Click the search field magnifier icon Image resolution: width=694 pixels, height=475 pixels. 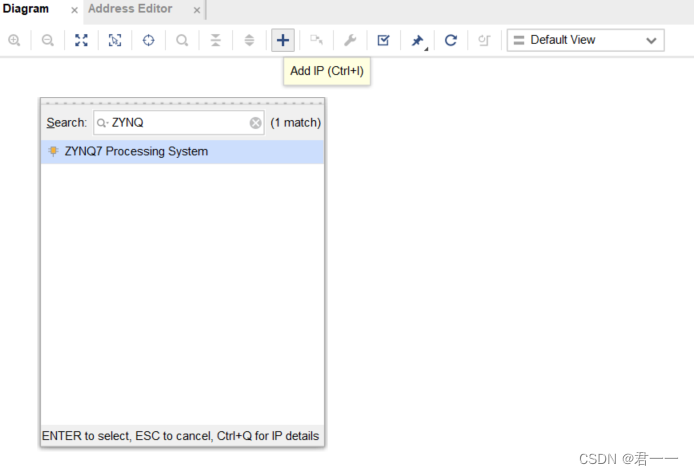pyautogui.click(x=102, y=123)
